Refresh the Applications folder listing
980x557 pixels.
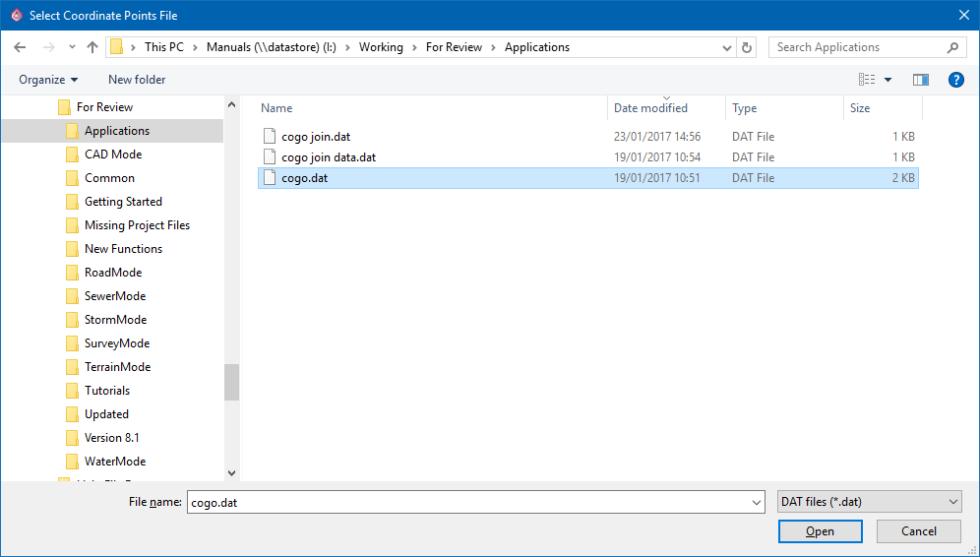(x=748, y=47)
